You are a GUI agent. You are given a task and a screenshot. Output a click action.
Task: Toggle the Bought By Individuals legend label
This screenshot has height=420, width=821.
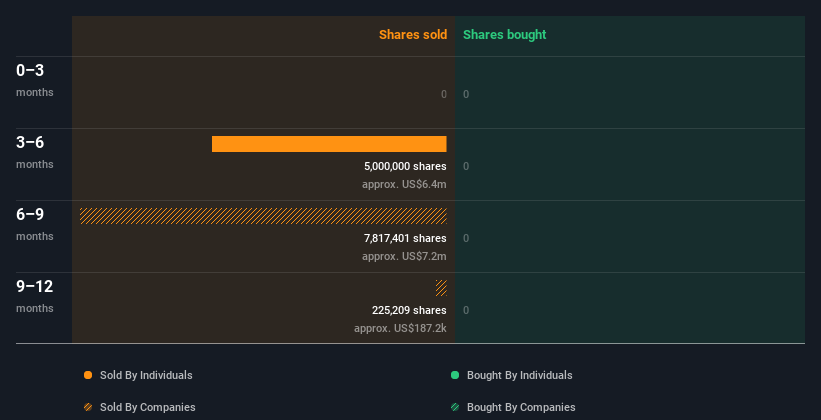(x=519, y=375)
